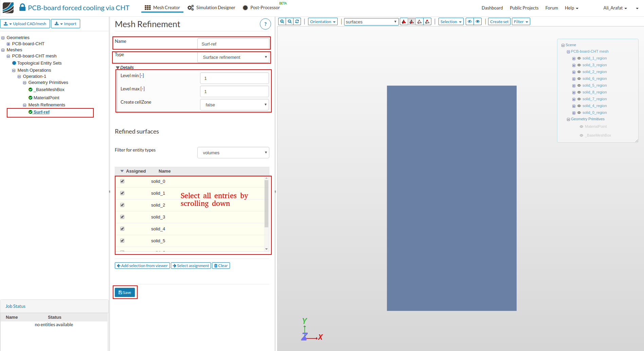Expand the PCB-board-CHT geometry node
The height and width of the screenshot is (351, 644).
8,44
